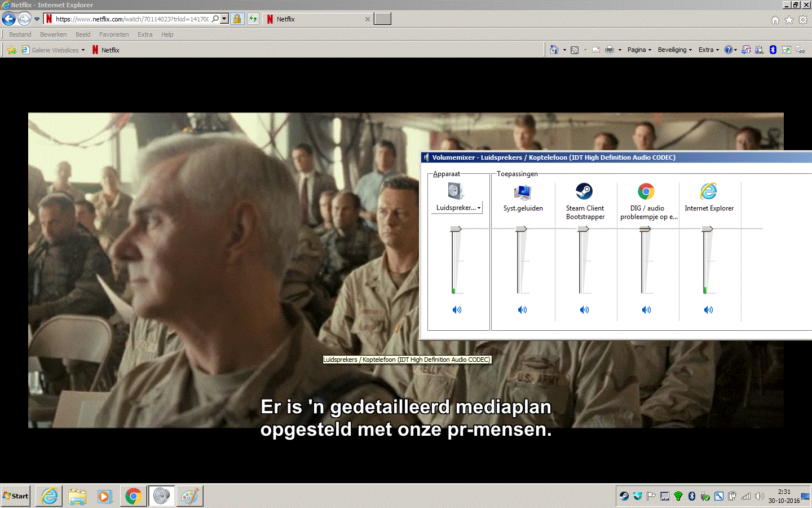This screenshot has width=812, height=508.
Task: Open the Windows Start button
Action: coord(16,496)
